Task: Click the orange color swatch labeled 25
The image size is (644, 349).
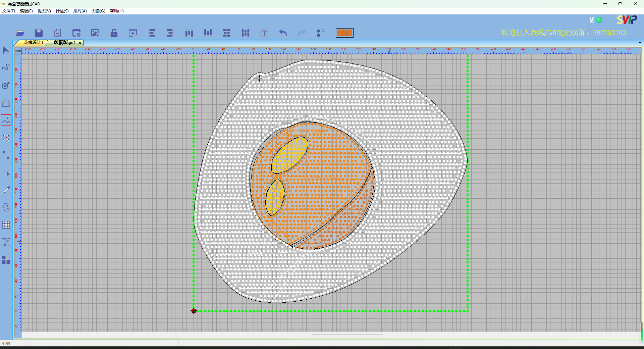Action: pyautogui.click(x=344, y=33)
